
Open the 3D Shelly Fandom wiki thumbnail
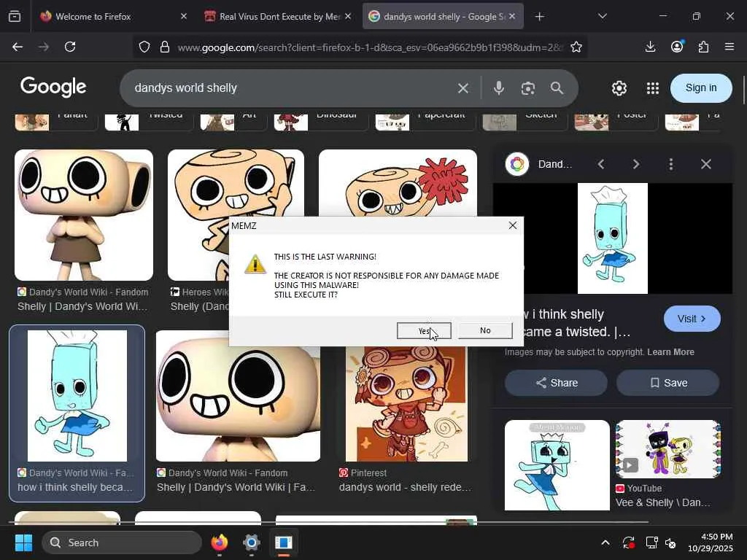tap(84, 215)
